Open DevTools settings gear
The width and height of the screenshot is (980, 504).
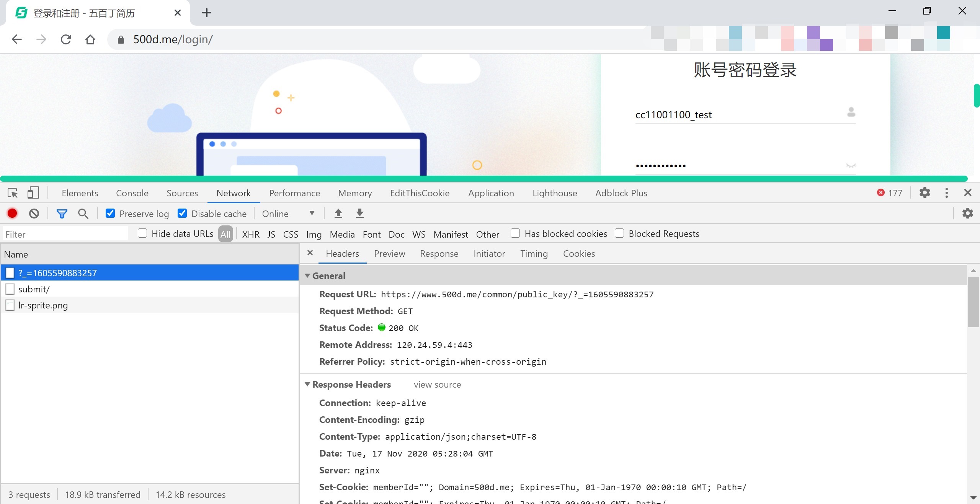pyautogui.click(x=924, y=192)
